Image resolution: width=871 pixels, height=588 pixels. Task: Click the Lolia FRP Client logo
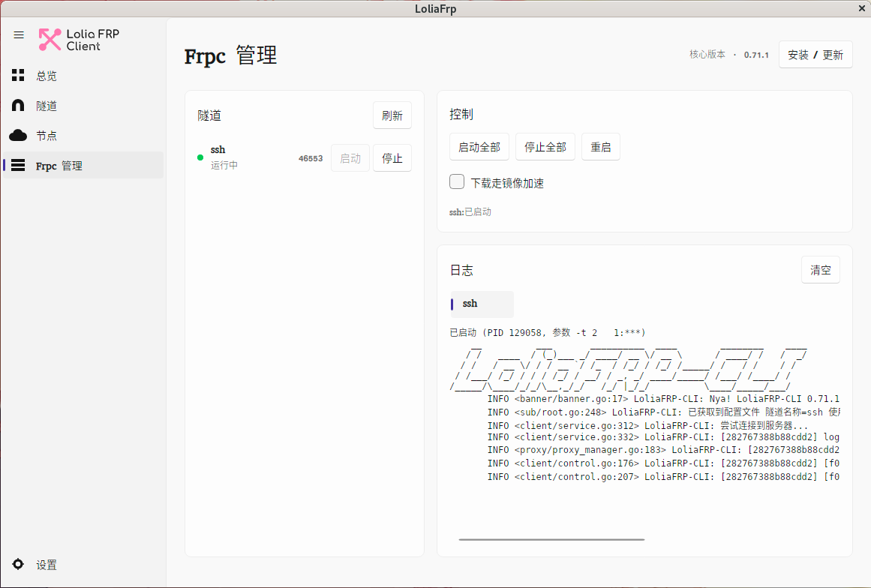pos(79,40)
